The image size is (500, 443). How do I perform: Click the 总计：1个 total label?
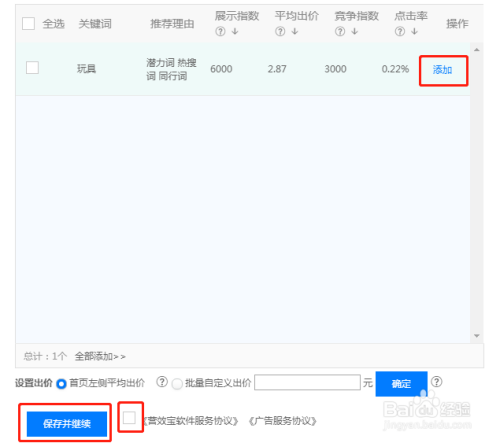tap(45, 356)
